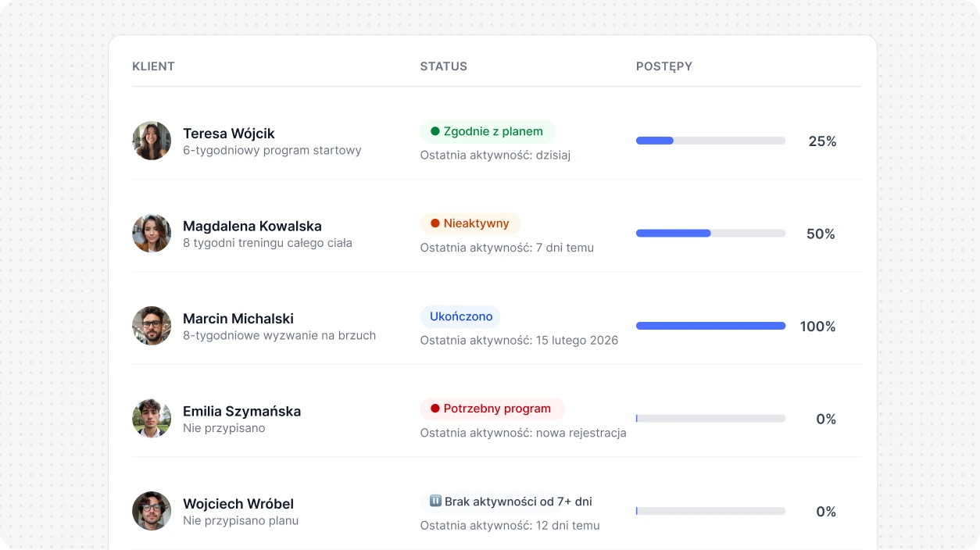Click Wojciech Wróbel's 0% progress bar
The width and height of the screenshot is (980, 550).
pos(710,511)
